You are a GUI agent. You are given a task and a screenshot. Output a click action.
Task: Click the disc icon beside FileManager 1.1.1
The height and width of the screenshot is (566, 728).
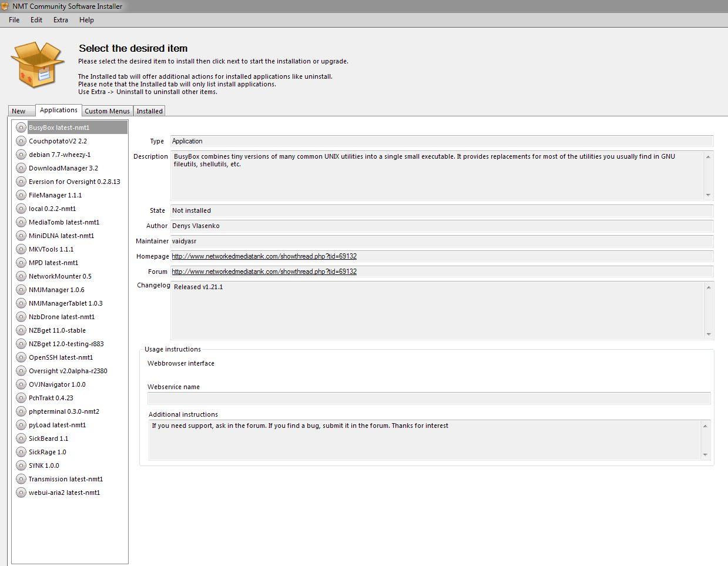(21, 195)
